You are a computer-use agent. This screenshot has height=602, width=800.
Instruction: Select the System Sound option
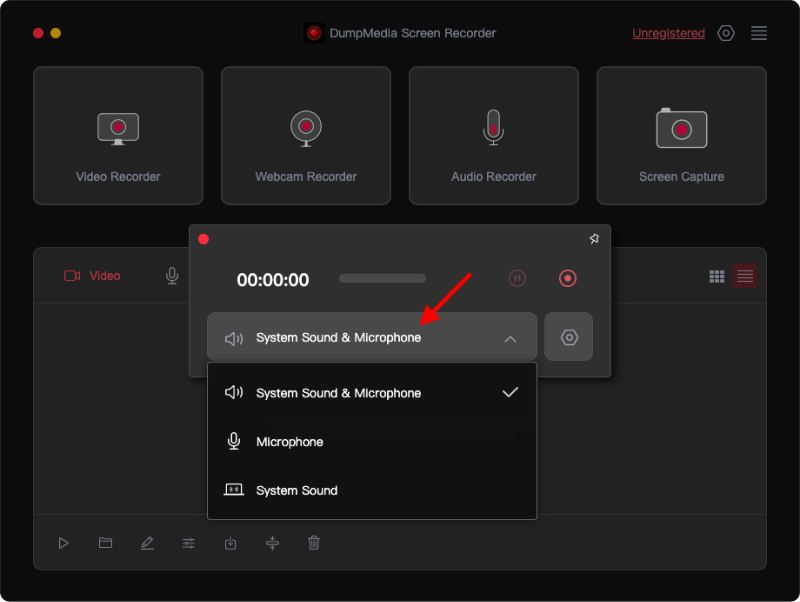pos(372,490)
